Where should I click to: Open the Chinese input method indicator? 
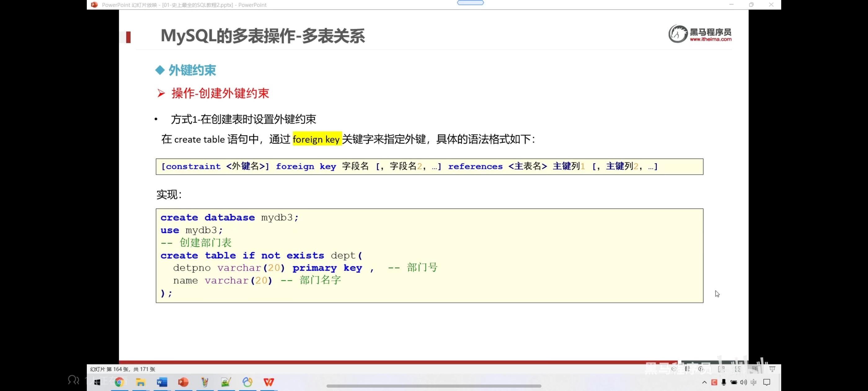tap(754, 382)
